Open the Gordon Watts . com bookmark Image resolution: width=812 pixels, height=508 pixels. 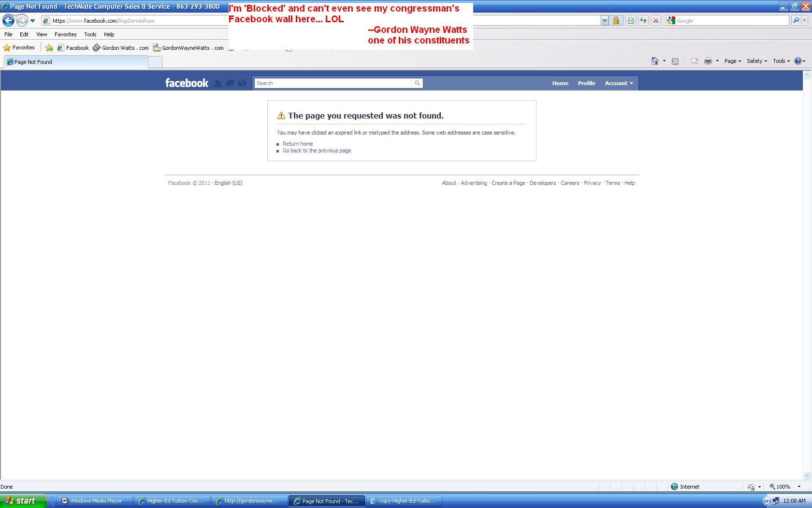121,47
